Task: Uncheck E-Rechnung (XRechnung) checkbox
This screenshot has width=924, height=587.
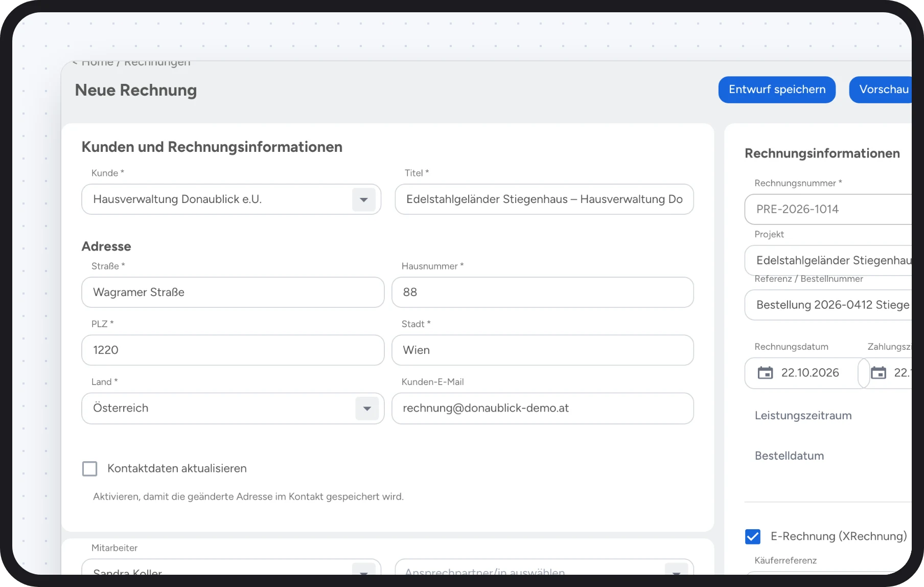Action: [x=753, y=536]
